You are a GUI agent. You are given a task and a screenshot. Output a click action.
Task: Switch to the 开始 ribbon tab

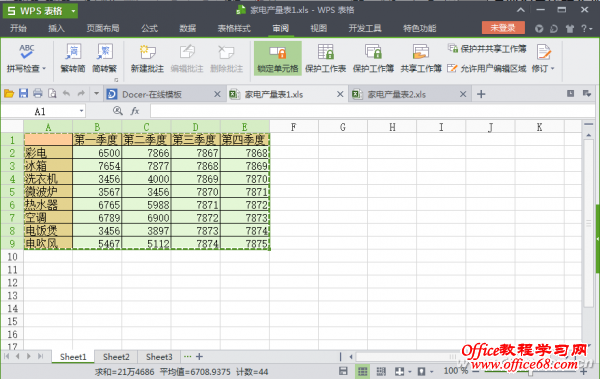(18, 28)
